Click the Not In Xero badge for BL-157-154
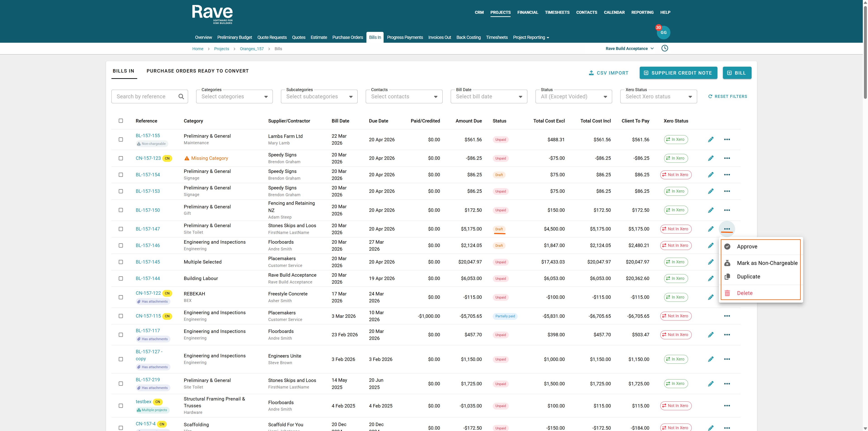This screenshot has height=431, width=868. point(676,174)
